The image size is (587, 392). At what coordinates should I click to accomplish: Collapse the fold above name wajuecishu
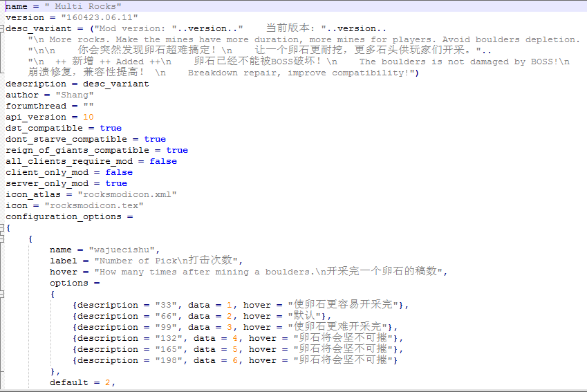pyautogui.click(x=3, y=239)
